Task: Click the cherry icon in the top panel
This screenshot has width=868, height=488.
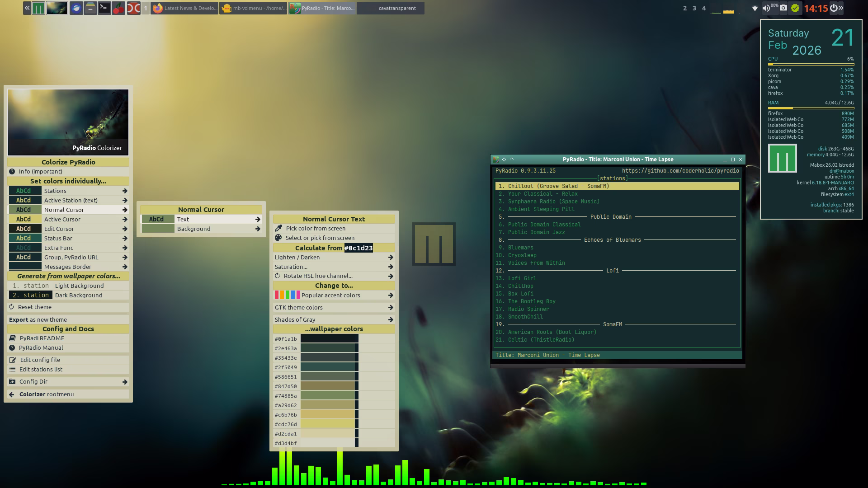Action: pos(118,8)
